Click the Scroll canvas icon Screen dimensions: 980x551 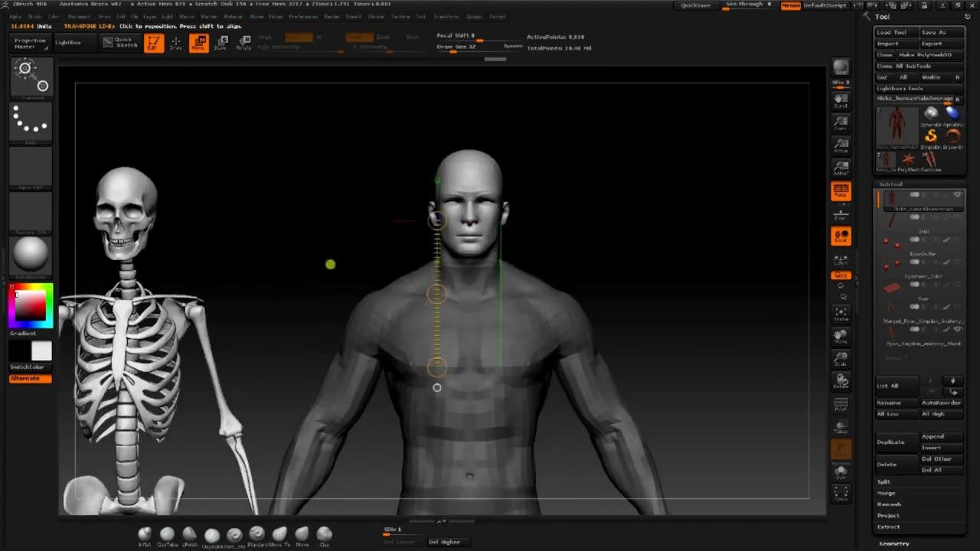click(841, 100)
